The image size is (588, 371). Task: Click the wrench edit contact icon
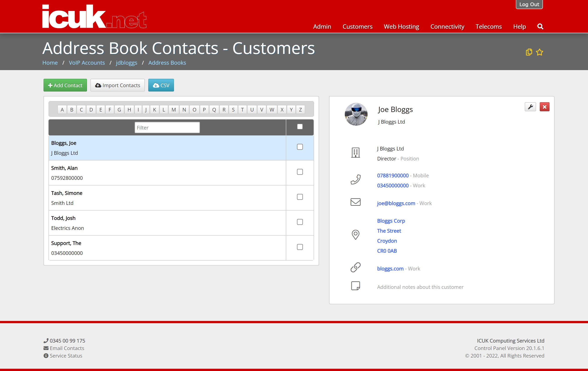tap(530, 107)
